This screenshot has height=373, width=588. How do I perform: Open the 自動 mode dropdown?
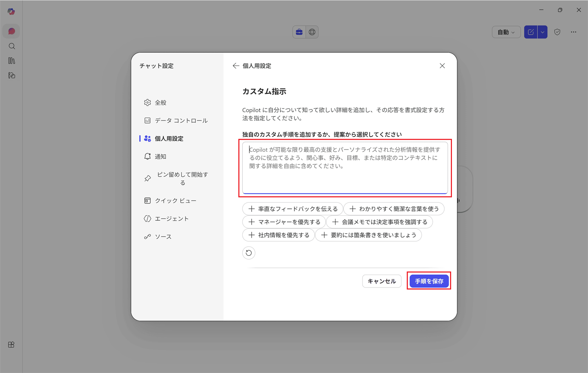[x=506, y=32]
